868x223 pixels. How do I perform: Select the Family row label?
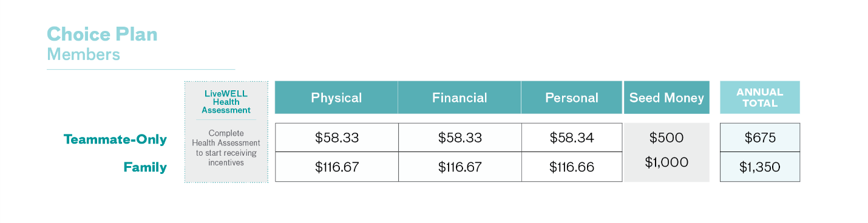145,167
